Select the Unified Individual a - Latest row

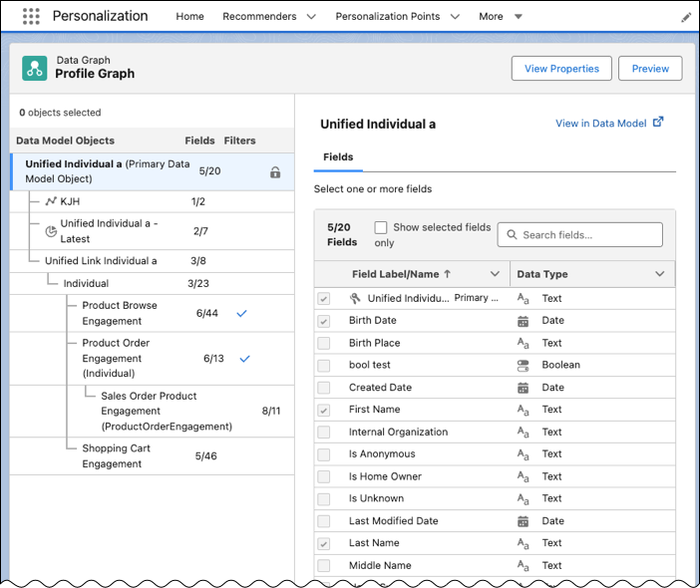click(153, 231)
